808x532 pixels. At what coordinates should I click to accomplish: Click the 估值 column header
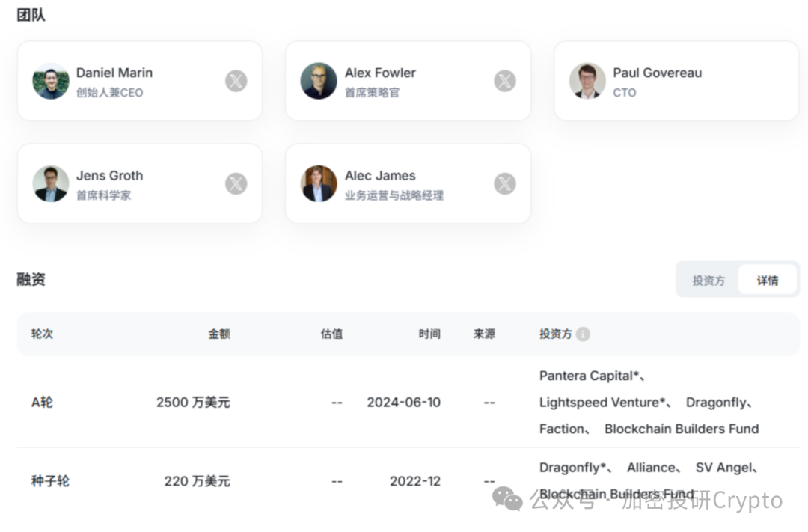[332, 334]
